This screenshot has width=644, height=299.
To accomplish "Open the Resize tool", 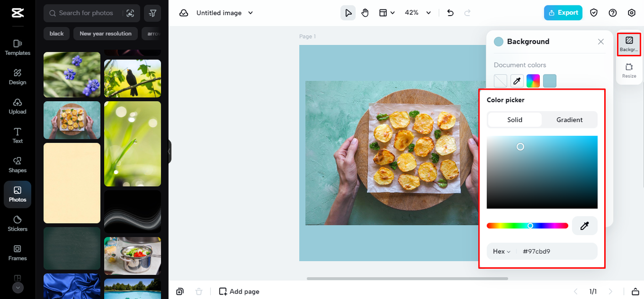I will point(629,70).
